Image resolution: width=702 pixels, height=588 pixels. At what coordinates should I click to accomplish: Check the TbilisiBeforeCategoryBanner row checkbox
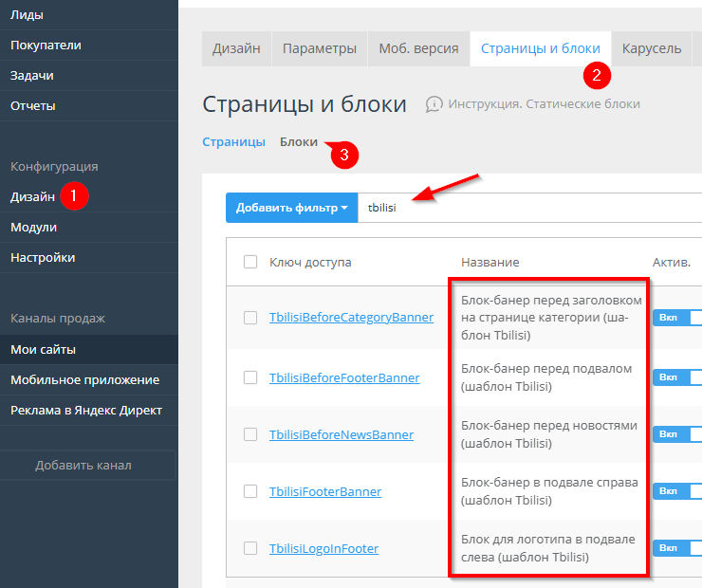point(250,318)
